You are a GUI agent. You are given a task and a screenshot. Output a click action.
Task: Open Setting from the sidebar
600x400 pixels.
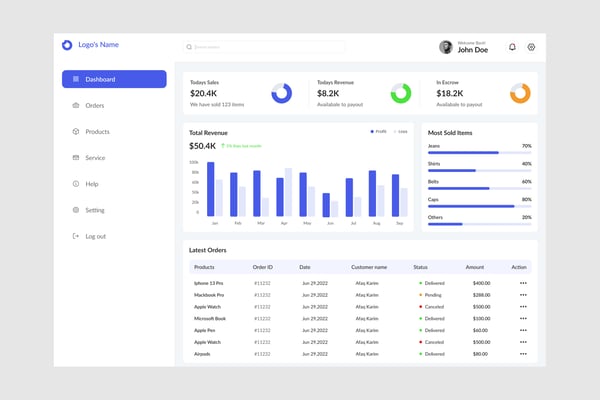pyautogui.click(x=95, y=210)
